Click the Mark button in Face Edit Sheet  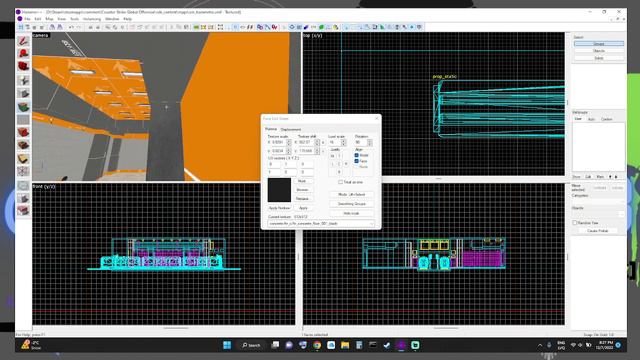[x=302, y=181]
